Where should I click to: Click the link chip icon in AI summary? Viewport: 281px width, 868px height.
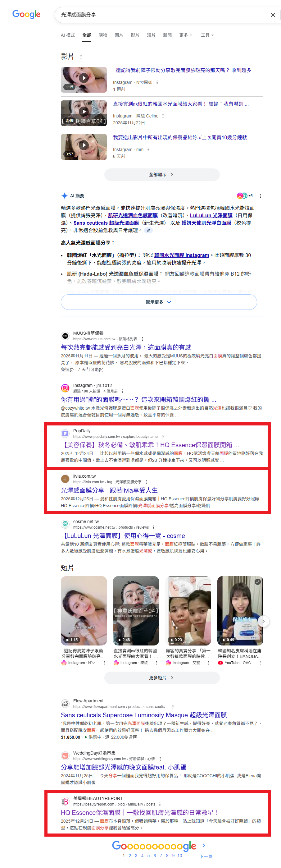click(148, 231)
